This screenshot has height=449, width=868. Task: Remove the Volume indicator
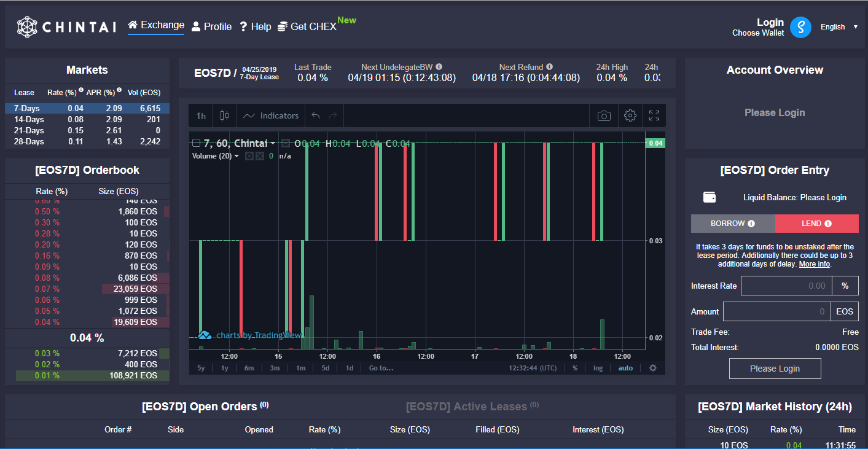(259, 156)
